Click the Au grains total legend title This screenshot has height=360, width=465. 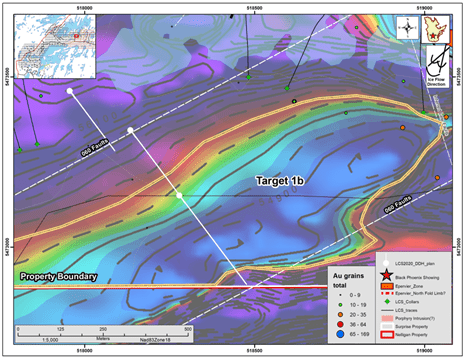[x=348, y=280]
